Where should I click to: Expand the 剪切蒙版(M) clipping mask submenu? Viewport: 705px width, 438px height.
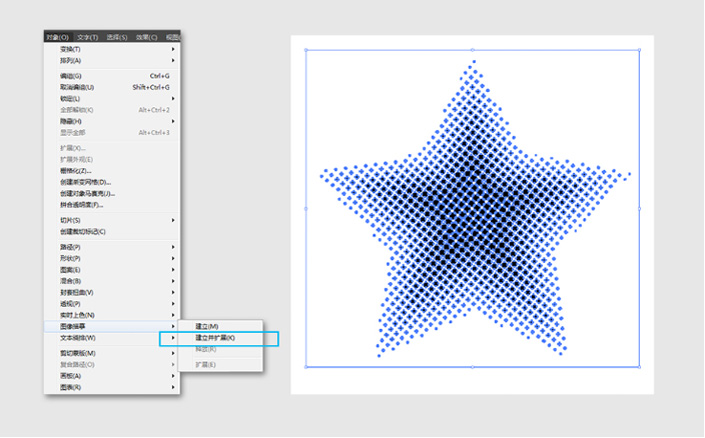(x=78, y=353)
